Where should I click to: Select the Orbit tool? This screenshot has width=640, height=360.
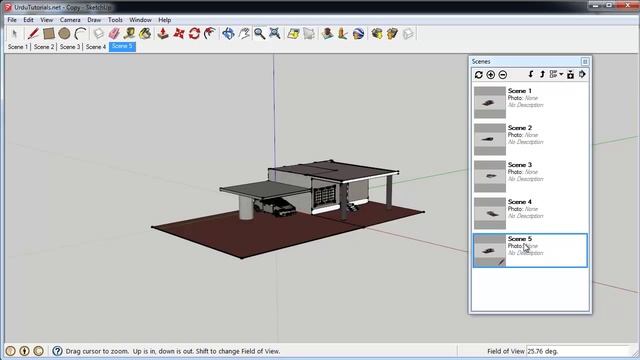pos(228,34)
